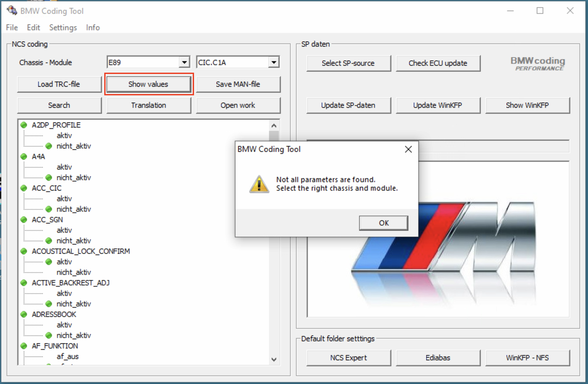
Task: Click the Translation button
Action: pos(149,105)
